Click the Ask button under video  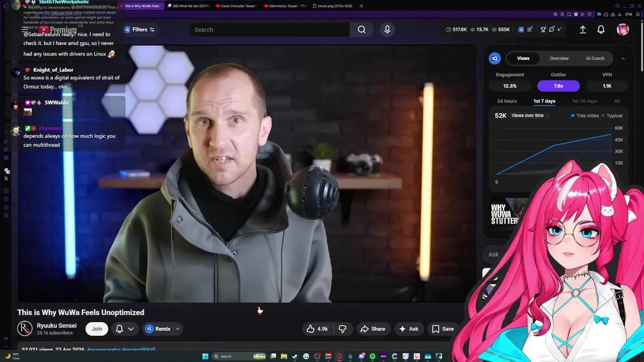tap(409, 329)
